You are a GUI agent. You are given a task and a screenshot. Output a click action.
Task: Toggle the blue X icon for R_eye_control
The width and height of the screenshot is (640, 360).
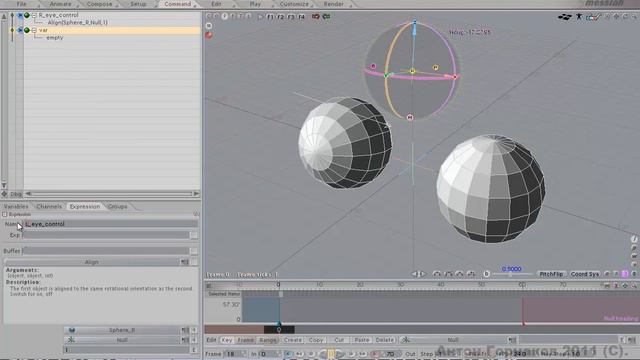[x=20, y=15]
